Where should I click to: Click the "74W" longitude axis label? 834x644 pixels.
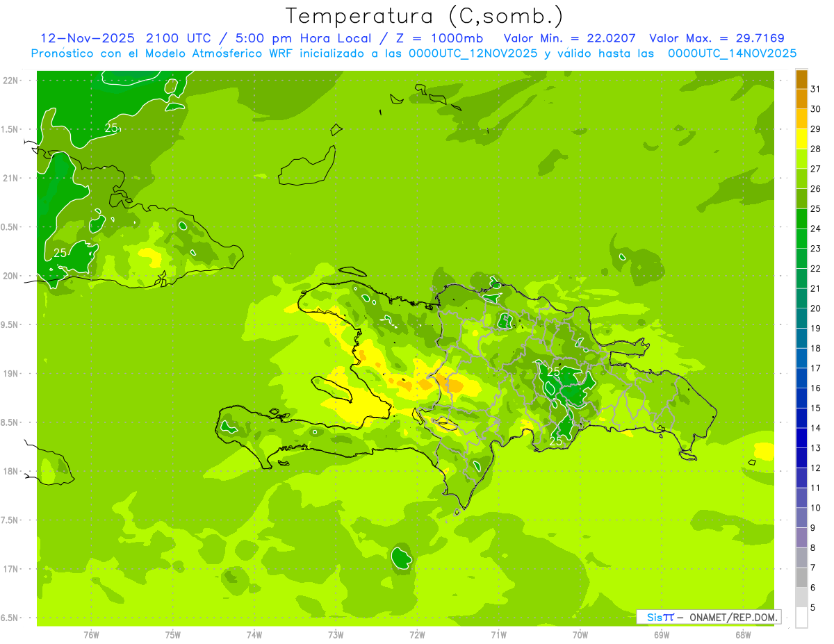[x=254, y=635]
